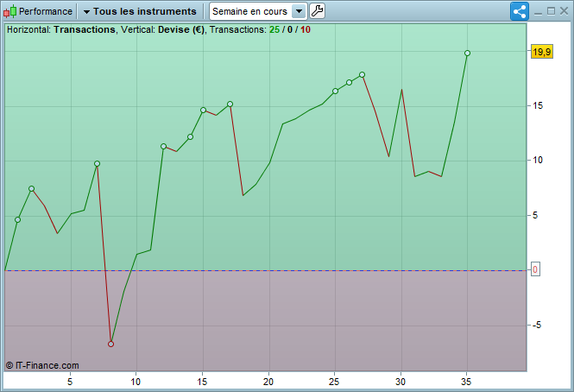Click the Performance title text
Viewport: 574px width, 392px height.
46,12
